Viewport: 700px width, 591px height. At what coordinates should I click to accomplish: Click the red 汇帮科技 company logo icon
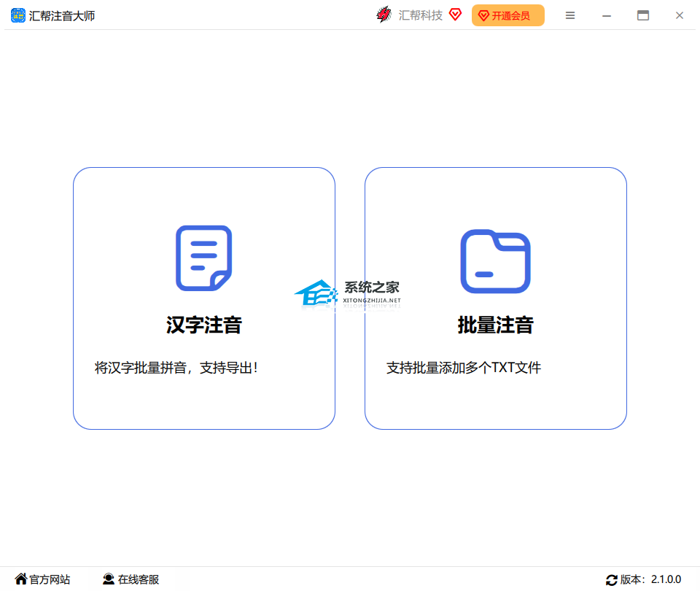(x=384, y=15)
